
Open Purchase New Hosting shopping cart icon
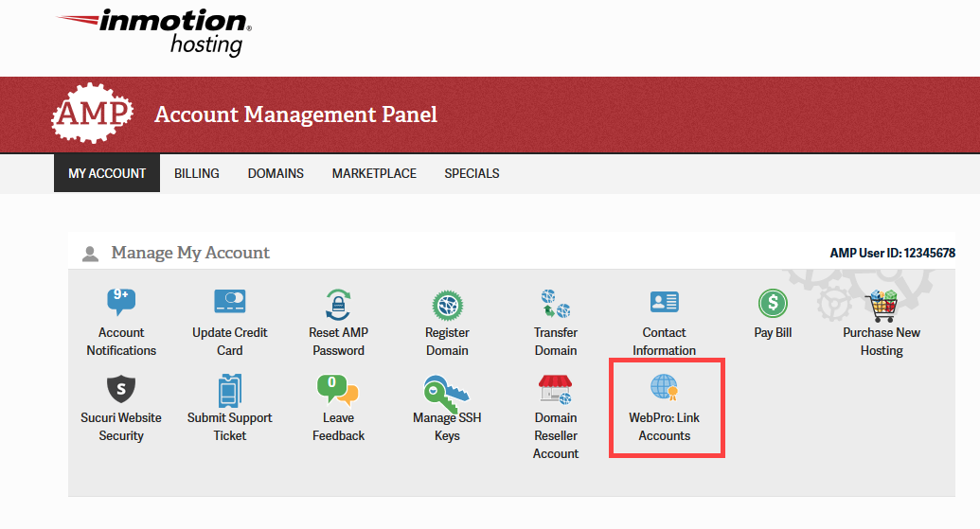(882, 306)
